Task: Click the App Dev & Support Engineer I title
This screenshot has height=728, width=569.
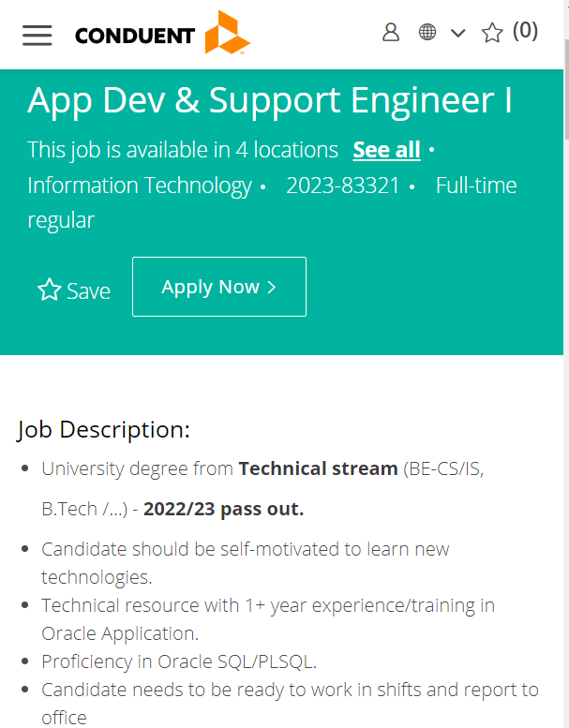Action: [x=269, y=100]
